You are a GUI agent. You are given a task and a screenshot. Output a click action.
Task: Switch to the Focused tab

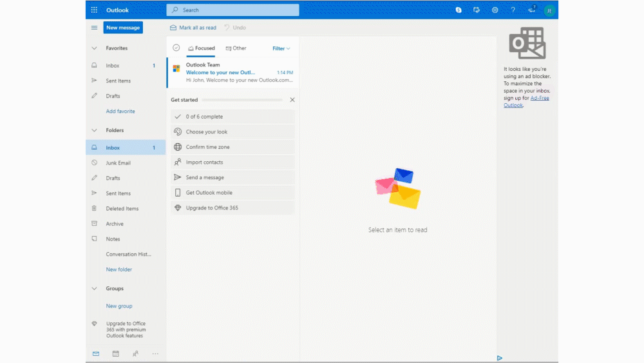[201, 48]
